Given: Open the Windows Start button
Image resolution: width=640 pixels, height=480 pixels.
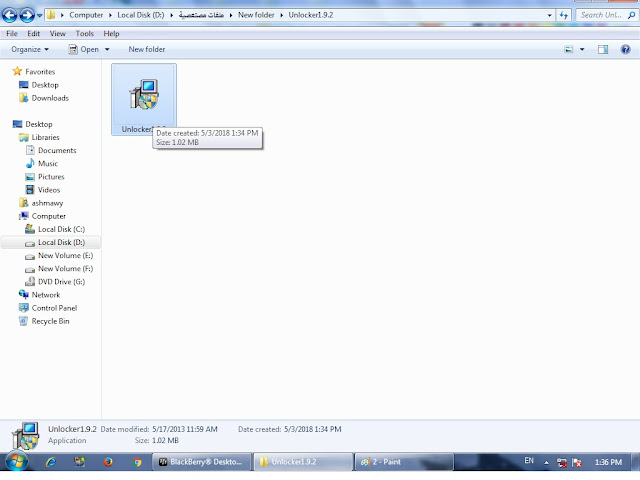Looking at the screenshot, I should click(16, 462).
